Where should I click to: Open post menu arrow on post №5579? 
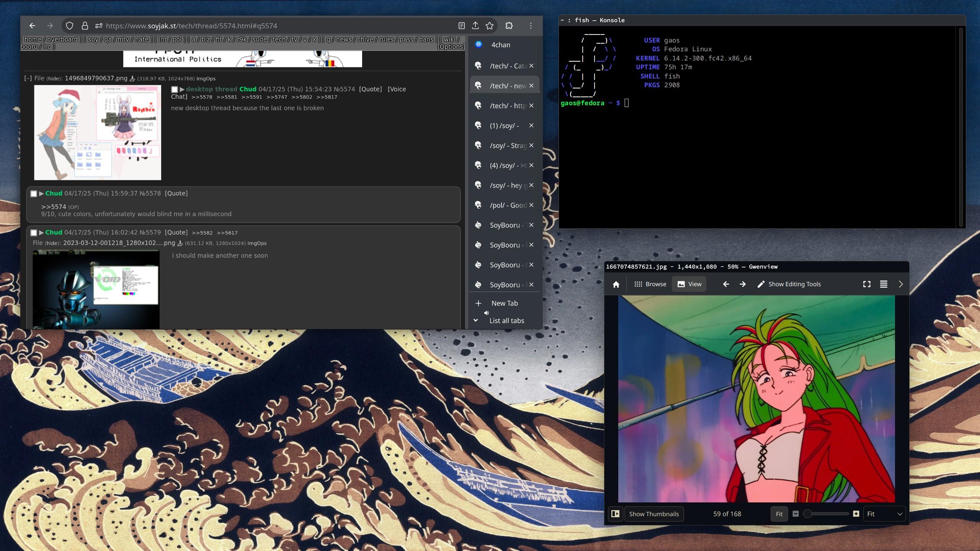click(x=41, y=233)
